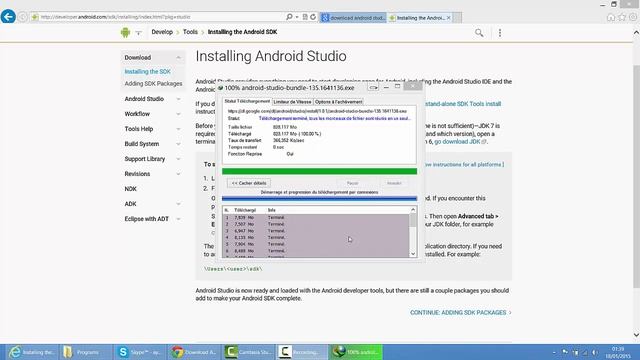Open the Camtasia Recording taskbar item
This screenshot has width=640, height=360.
click(303, 352)
